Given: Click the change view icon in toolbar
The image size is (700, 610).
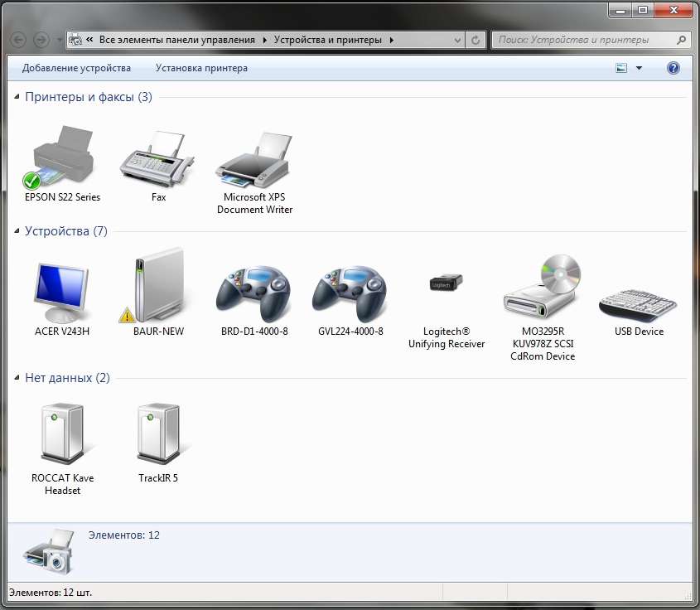Looking at the screenshot, I should tap(621, 68).
